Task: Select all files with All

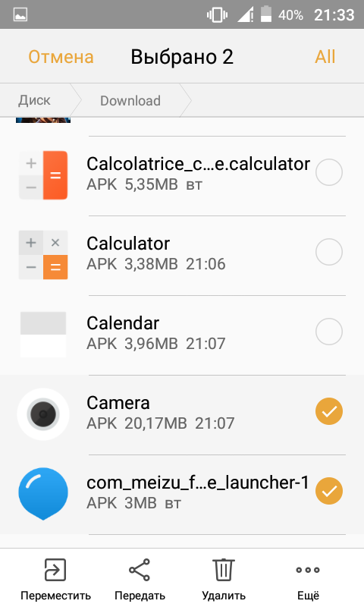Action: [325, 57]
